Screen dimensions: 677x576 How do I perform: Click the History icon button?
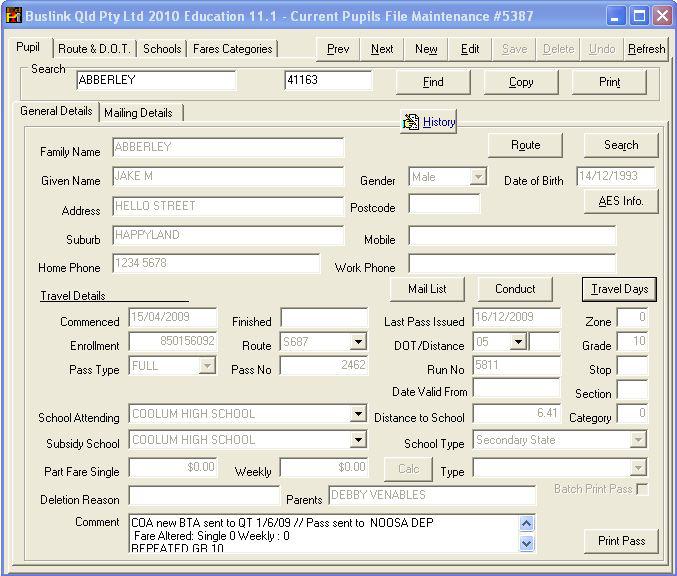pos(428,122)
